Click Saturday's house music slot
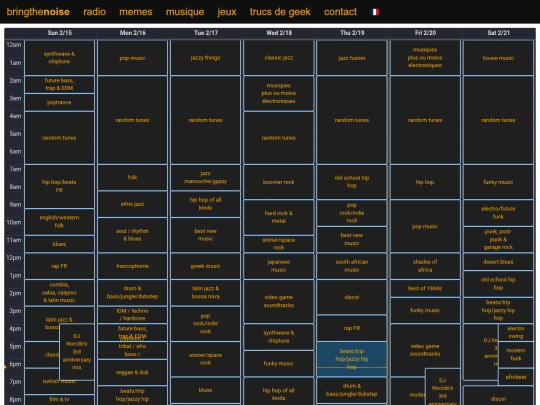The image size is (540, 405). [498, 58]
